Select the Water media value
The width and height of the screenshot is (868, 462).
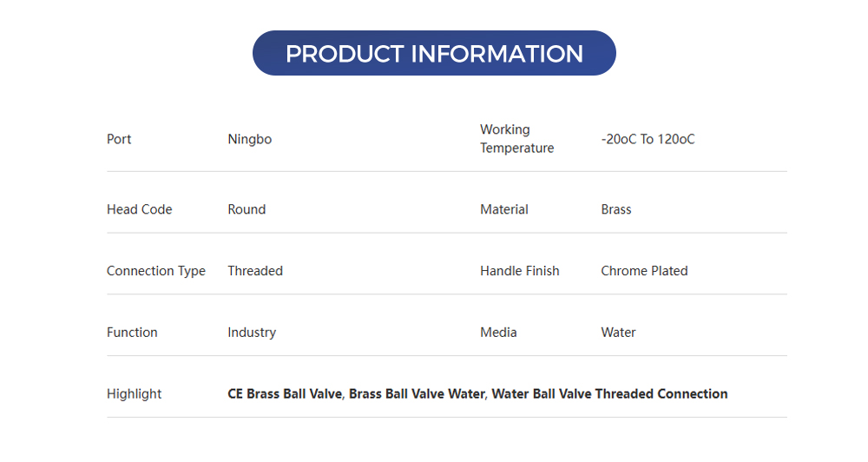[618, 333]
